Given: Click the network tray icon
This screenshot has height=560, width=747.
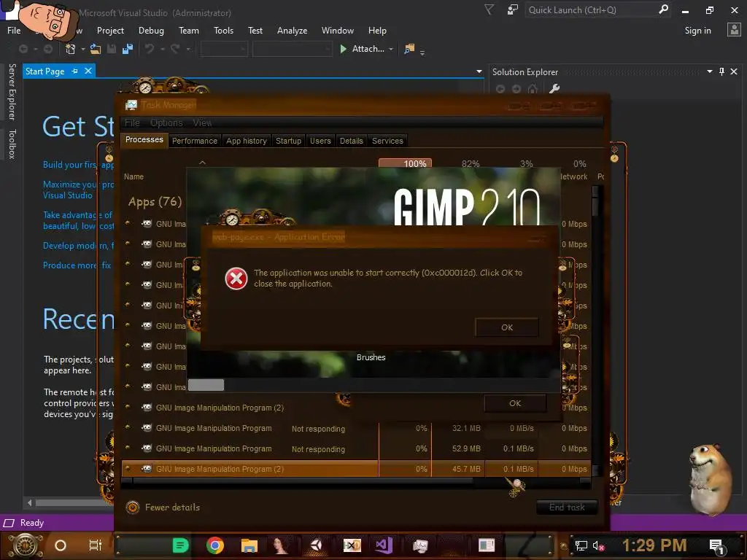Looking at the screenshot, I should [581, 545].
